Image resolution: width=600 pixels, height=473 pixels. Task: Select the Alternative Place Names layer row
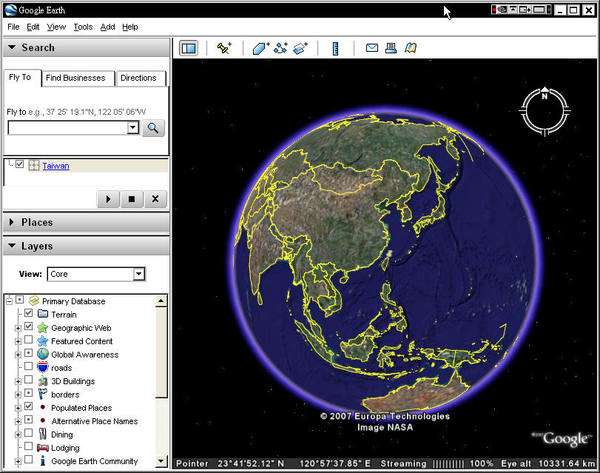[94, 421]
